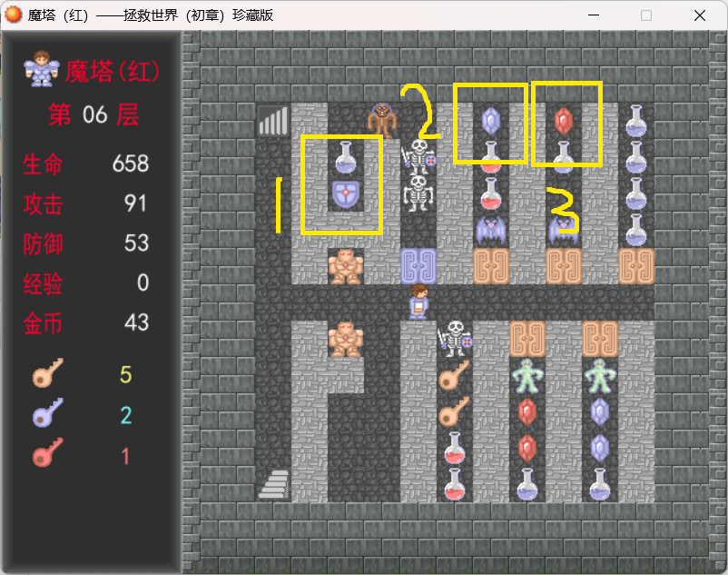Grab the blue shield item
728x575 pixels.
click(x=346, y=193)
